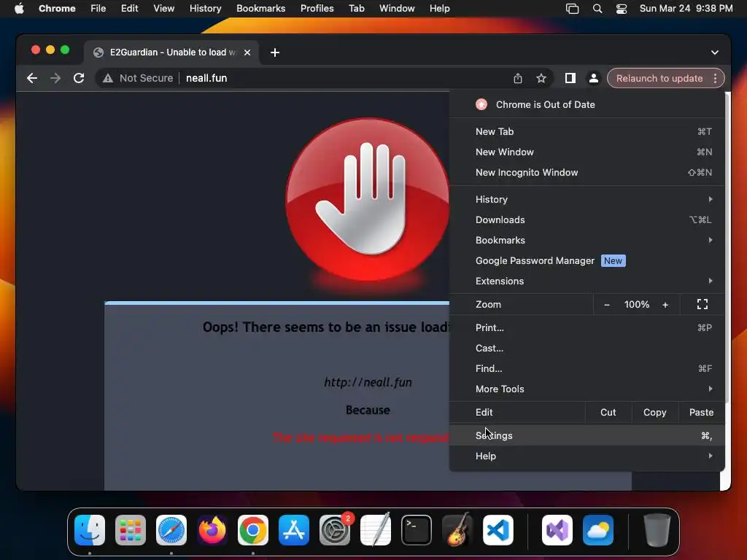
Task: Open App Store from the dock
Action: pos(294,530)
